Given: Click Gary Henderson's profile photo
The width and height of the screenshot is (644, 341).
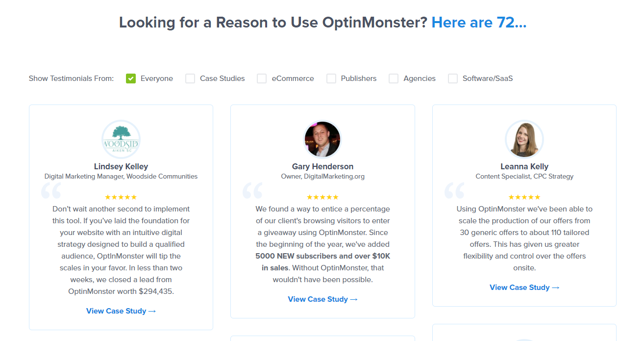Looking at the screenshot, I should click(x=322, y=139).
